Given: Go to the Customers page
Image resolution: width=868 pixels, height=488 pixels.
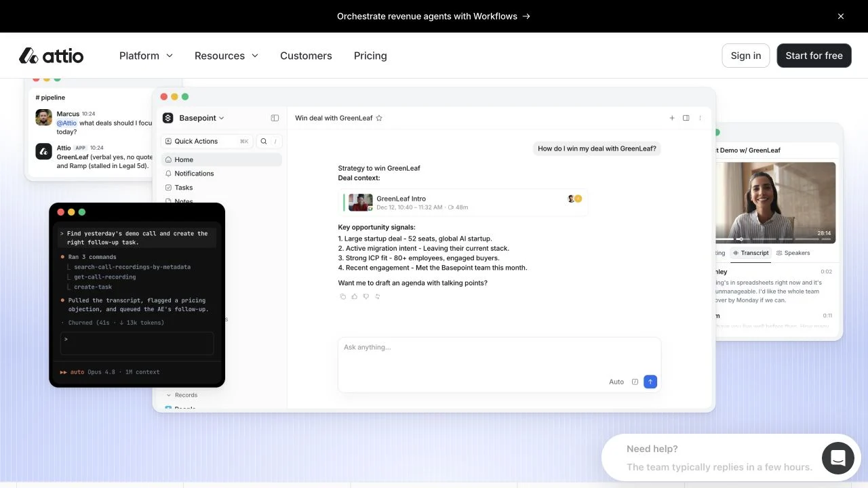Looking at the screenshot, I should (x=306, y=56).
